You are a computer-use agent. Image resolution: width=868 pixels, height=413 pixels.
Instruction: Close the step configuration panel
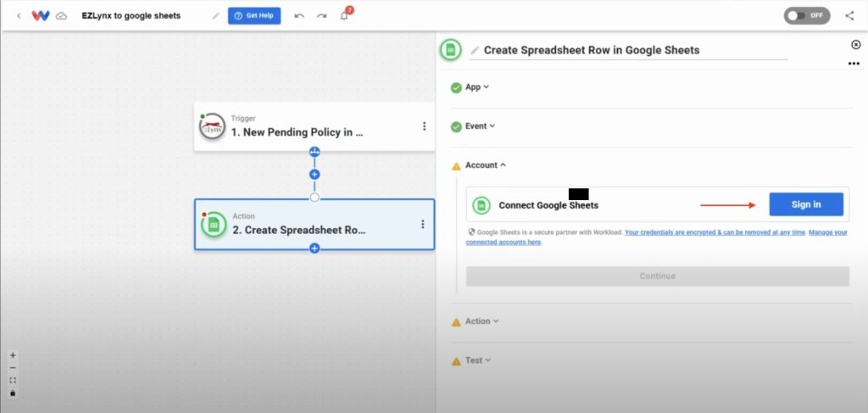[x=856, y=44]
